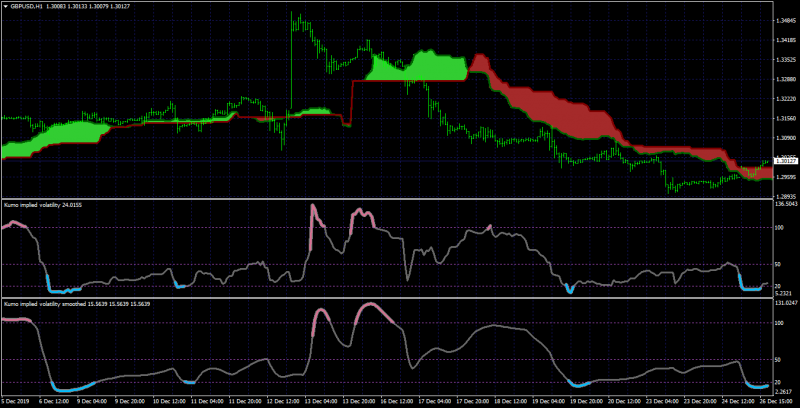This screenshot has height=408, width=800.
Task: Click the 5.2321 indicator scale minimum
Action: coord(784,294)
